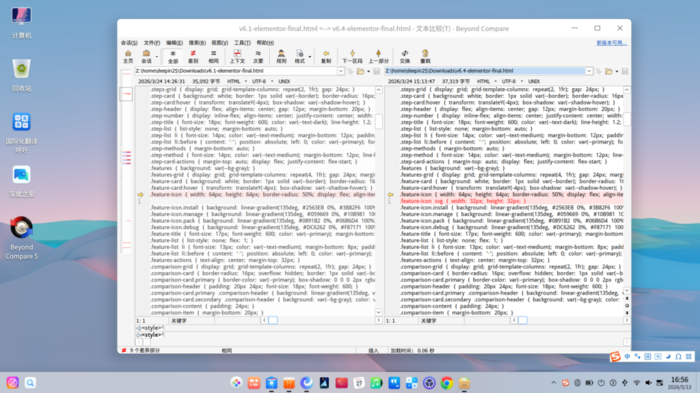This screenshot has height=393, width=700.
Task: Click the left pane vertical scrollbar thumb
Action: tap(379, 121)
